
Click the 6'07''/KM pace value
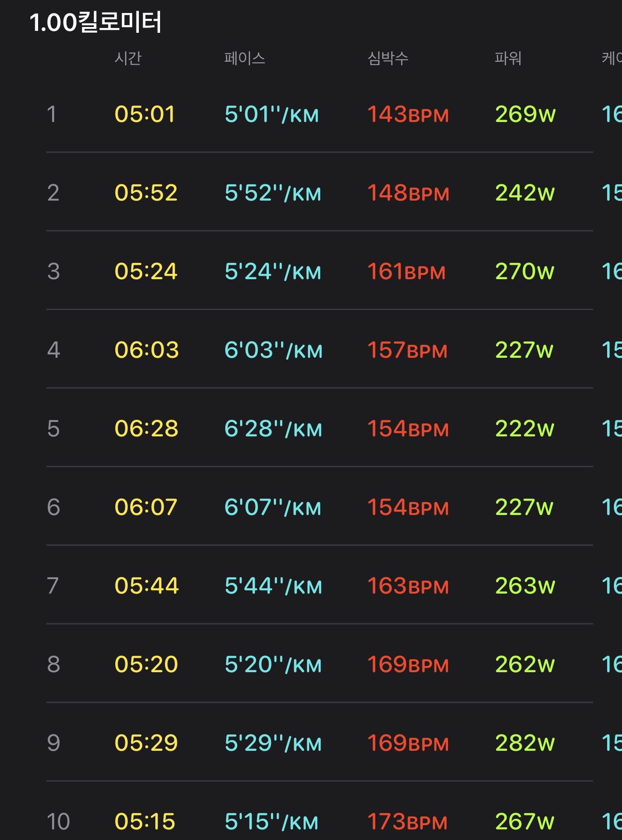pyautogui.click(x=272, y=507)
